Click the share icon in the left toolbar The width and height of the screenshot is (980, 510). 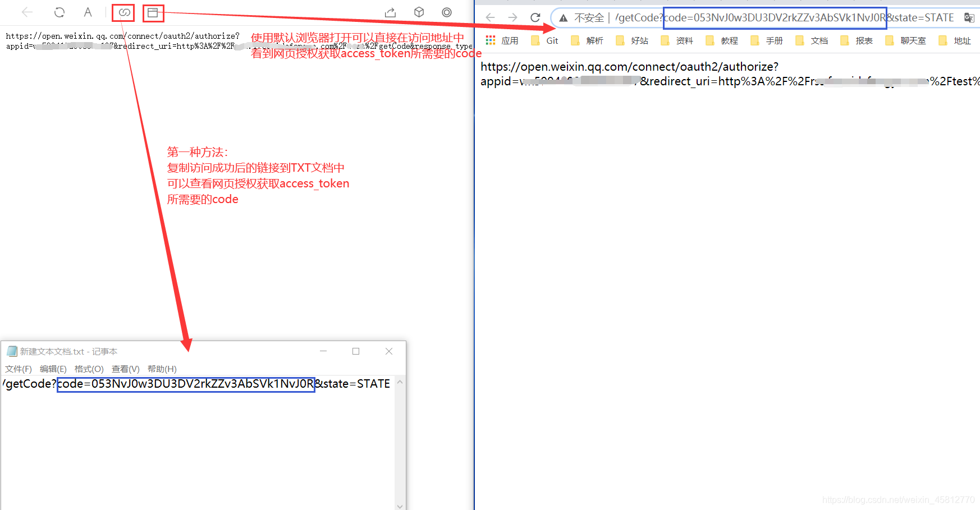click(x=391, y=12)
